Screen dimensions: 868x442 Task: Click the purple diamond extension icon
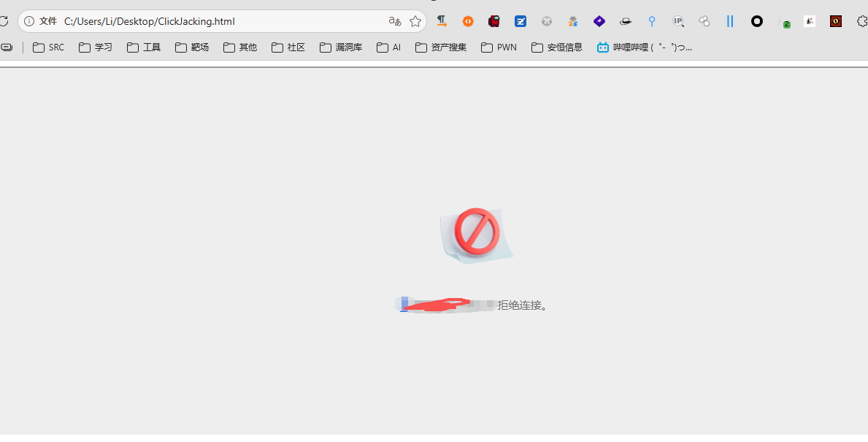click(599, 22)
